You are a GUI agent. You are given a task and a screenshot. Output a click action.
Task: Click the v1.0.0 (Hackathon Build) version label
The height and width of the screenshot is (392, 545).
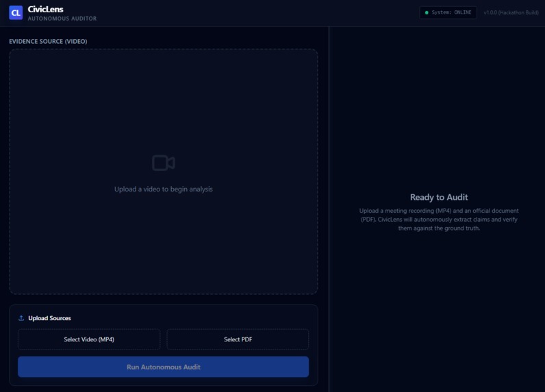tap(511, 12)
